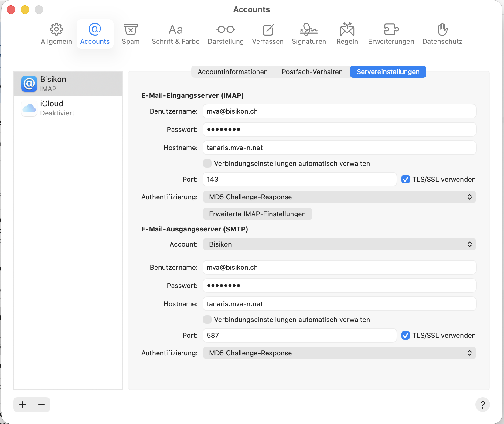Open IMAP Authentifizierung dropdown
The image size is (504, 424).
339,197
